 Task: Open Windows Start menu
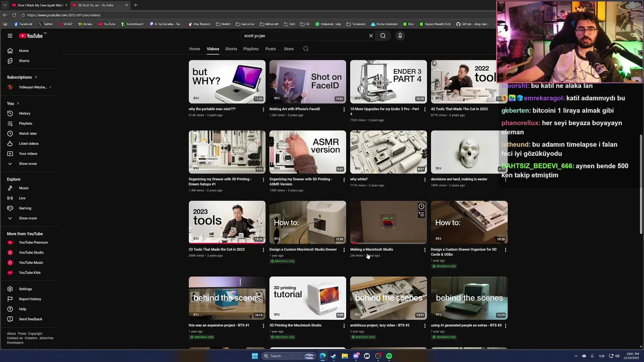coord(255,356)
